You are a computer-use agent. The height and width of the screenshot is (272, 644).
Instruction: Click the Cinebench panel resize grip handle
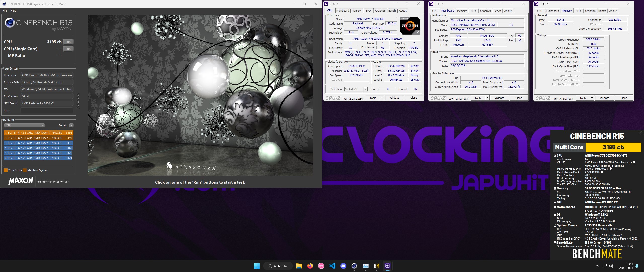pyautogui.click(x=78, y=100)
